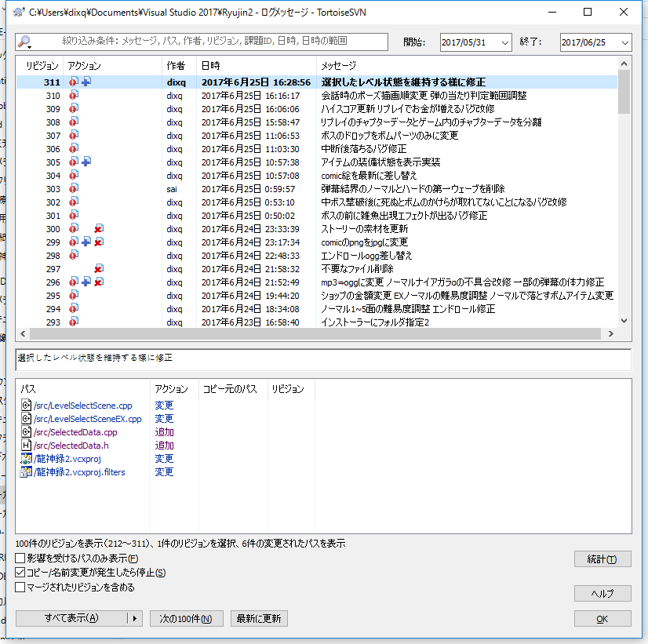Click the 統計 statistics button
Image resolution: width=648 pixels, height=644 pixels.
(602, 559)
